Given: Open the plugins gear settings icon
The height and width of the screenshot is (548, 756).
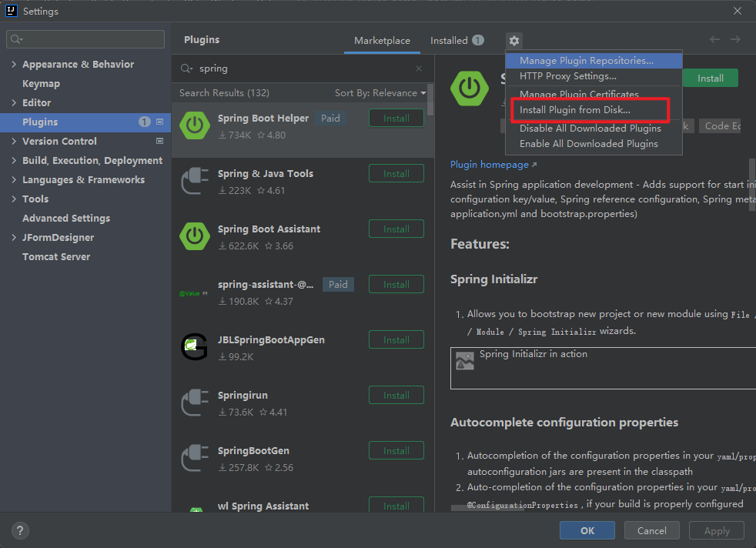Looking at the screenshot, I should [514, 41].
